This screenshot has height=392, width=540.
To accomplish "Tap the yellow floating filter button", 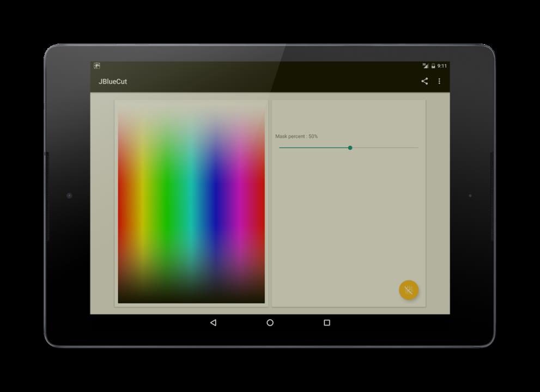I will coord(409,290).
